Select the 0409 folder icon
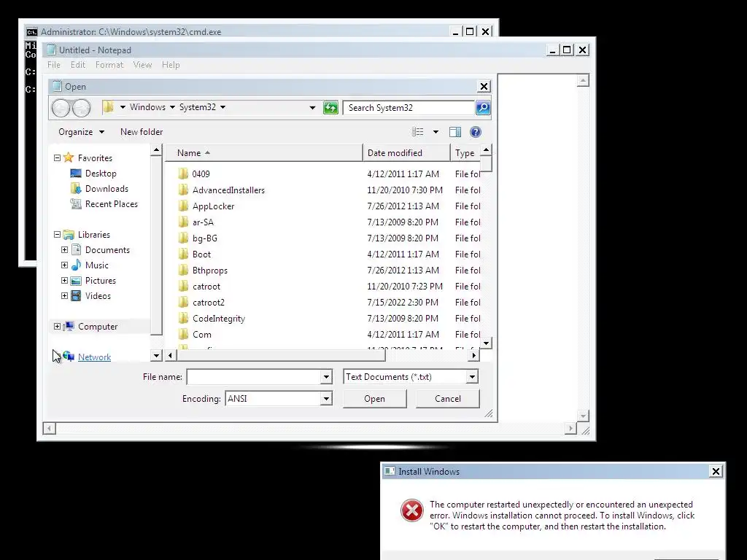Screen dimensions: 747x560 coord(183,174)
